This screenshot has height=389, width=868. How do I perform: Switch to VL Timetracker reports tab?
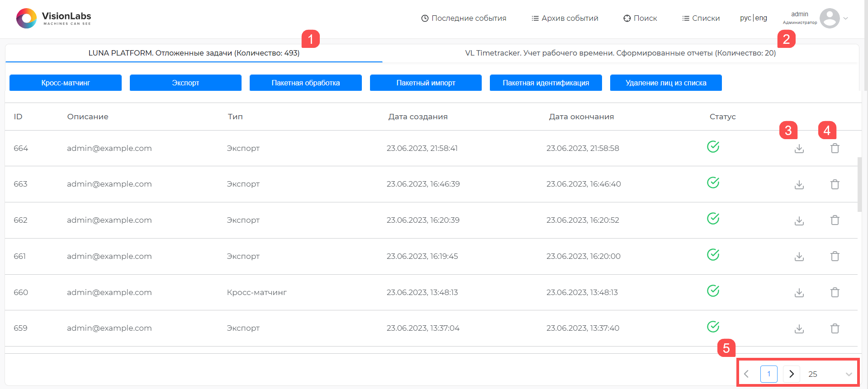pos(621,53)
